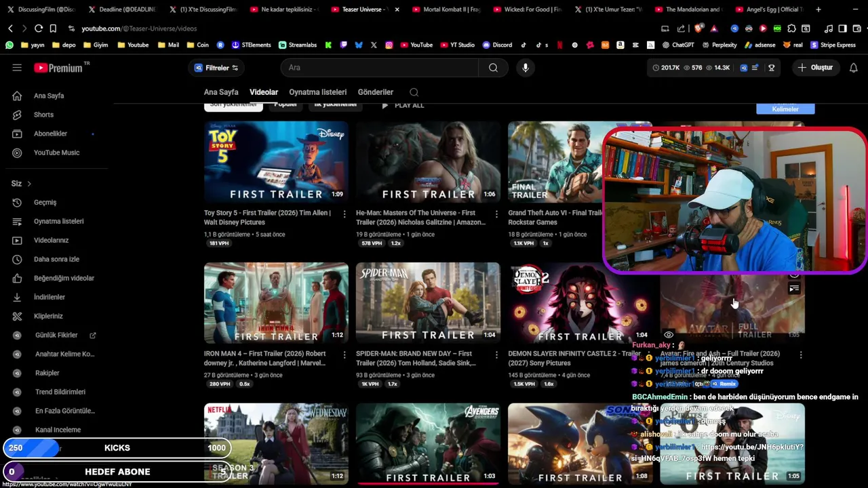Open the YouTube hamburger guide menu
868x488 pixels.
[17, 68]
